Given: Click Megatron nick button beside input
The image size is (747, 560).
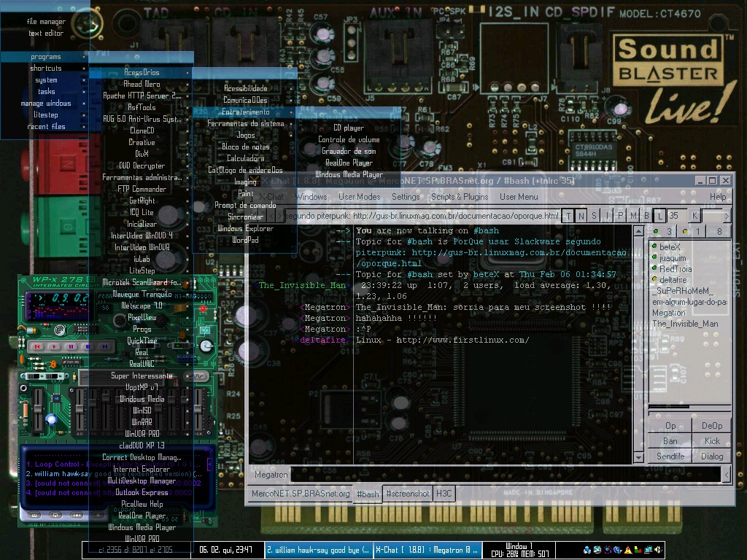Looking at the screenshot, I should (271, 475).
